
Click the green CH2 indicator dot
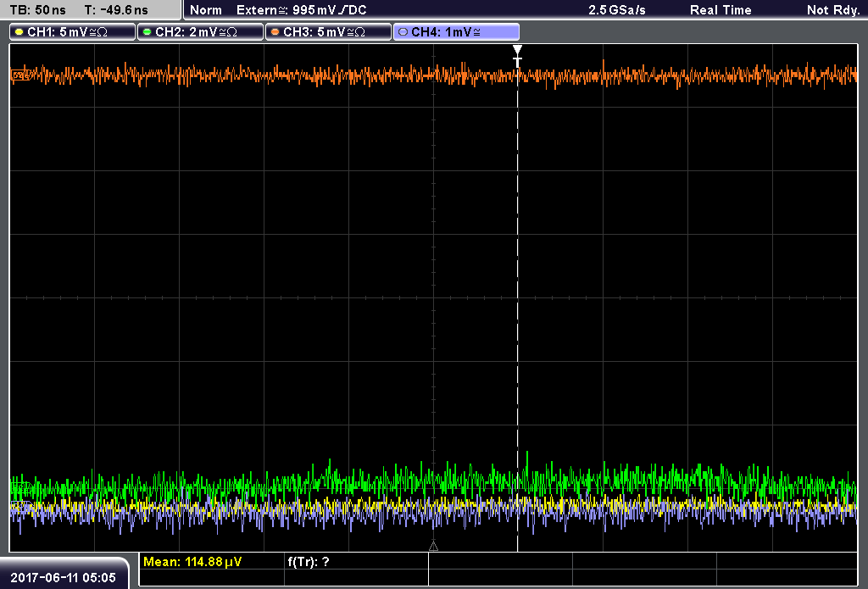click(x=147, y=32)
